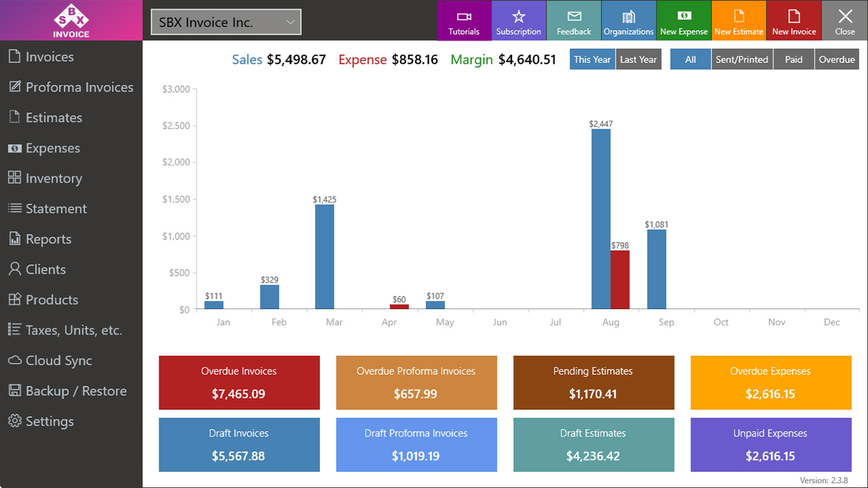The width and height of the screenshot is (868, 488).
Task: Open the Products boxes icon
Action: [14, 300]
